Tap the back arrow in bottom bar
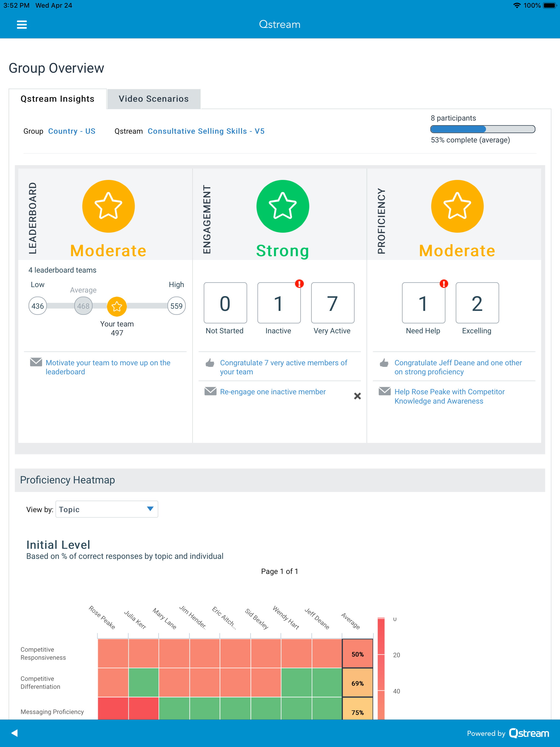 point(14,733)
